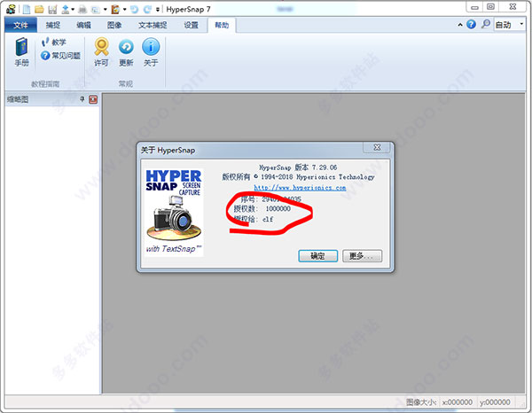532x413 pixels.
Task: Click the blue help question mark icon
Action: click(472, 25)
